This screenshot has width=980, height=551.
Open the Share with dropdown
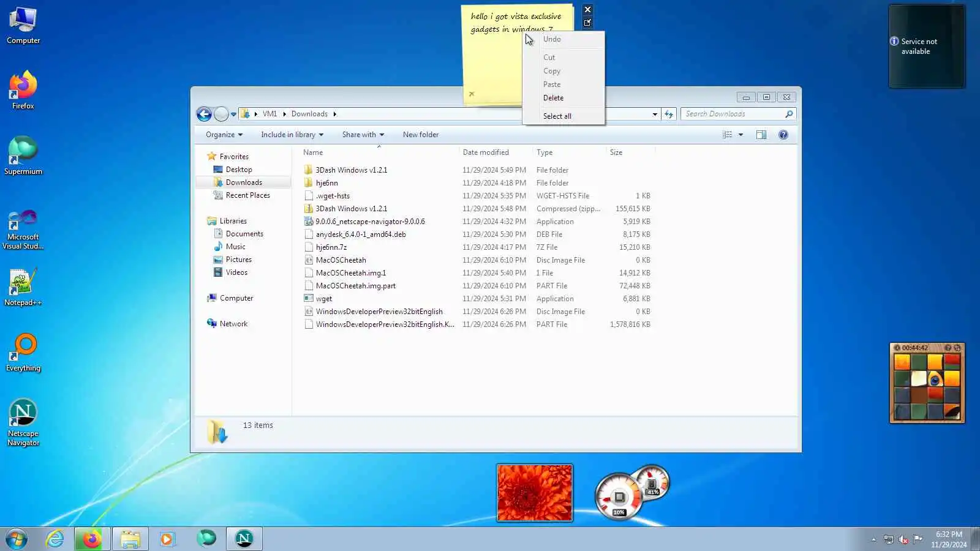363,135
